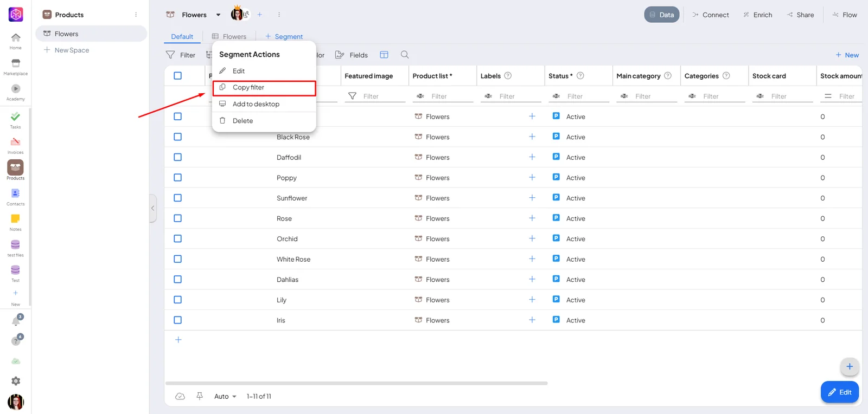Open the Enrich view
The width and height of the screenshot is (868, 414).
pos(757,15)
